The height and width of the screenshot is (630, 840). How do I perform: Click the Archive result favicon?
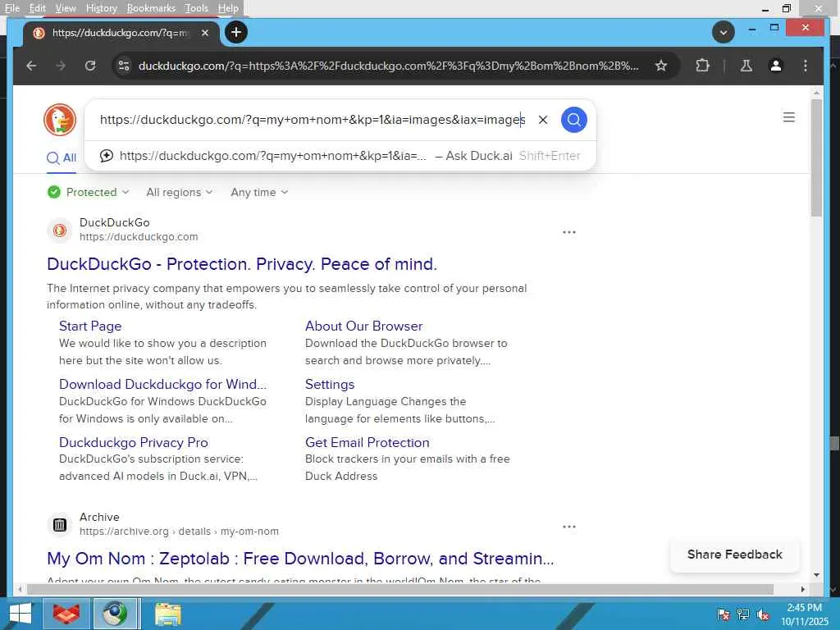coord(59,524)
